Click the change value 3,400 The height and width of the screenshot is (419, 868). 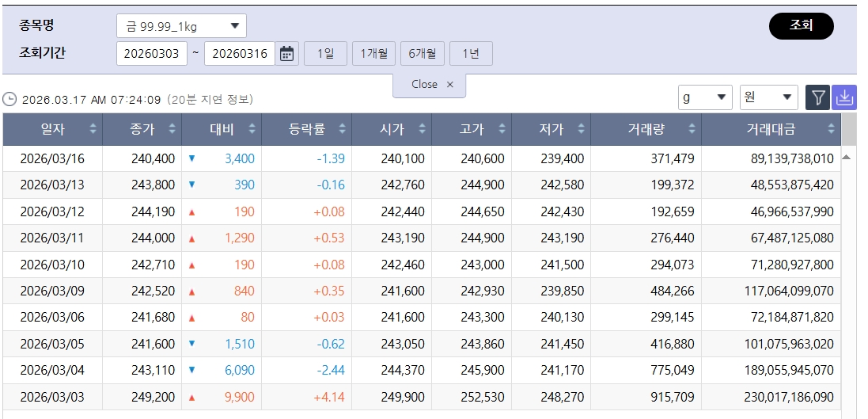[x=240, y=159]
